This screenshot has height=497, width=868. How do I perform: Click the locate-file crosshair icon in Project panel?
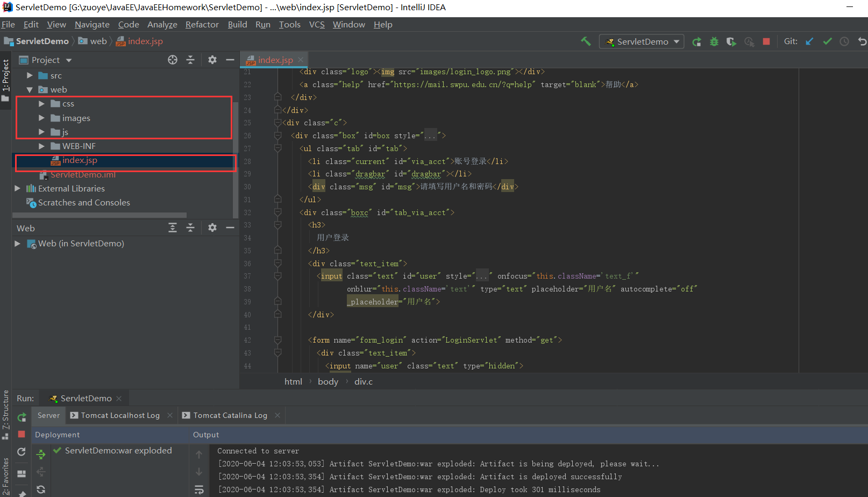click(x=173, y=60)
